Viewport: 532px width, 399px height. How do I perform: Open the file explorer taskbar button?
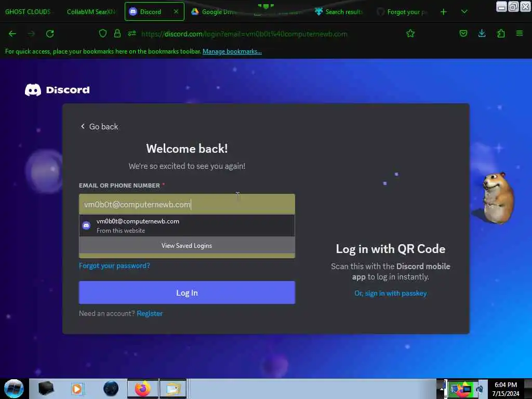(x=173, y=389)
